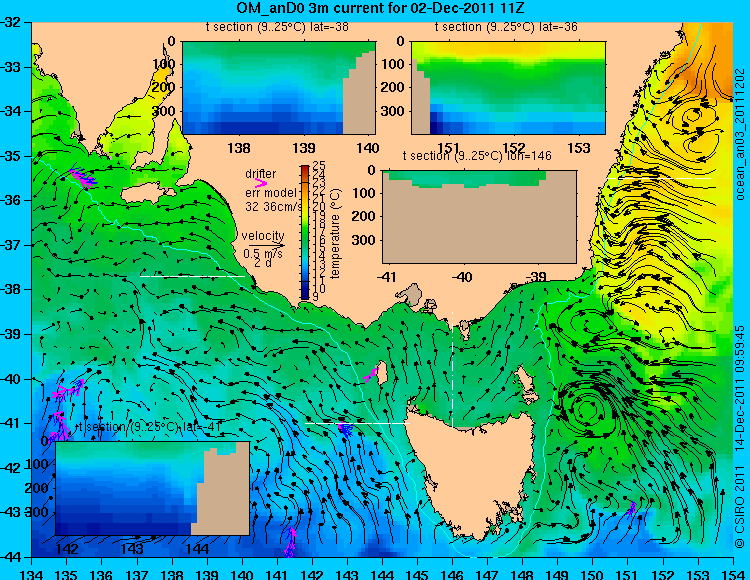Click the 'err model' legend label
The height and width of the screenshot is (580, 750).
pyautogui.click(x=271, y=193)
